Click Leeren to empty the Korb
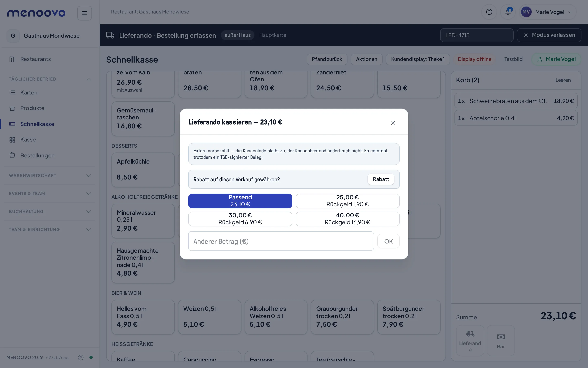588x368 pixels. click(x=563, y=80)
